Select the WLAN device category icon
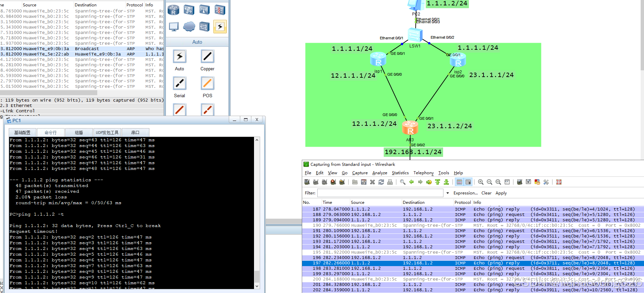Image resolution: width=644 pixels, height=293 pixels. [x=204, y=10]
